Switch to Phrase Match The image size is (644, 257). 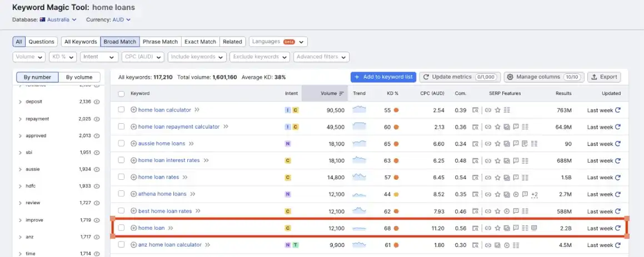click(x=160, y=42)
